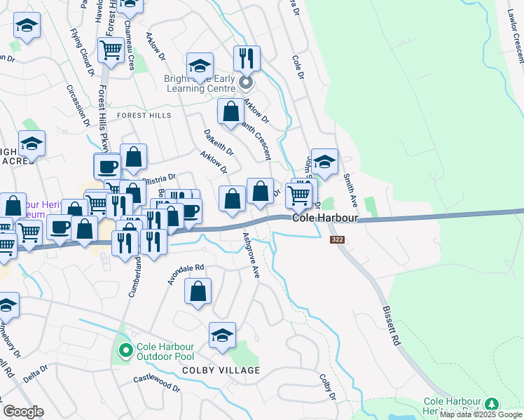Select the route 322 highway shield
This screenshot has height=420, width=524.
point(337,239)
